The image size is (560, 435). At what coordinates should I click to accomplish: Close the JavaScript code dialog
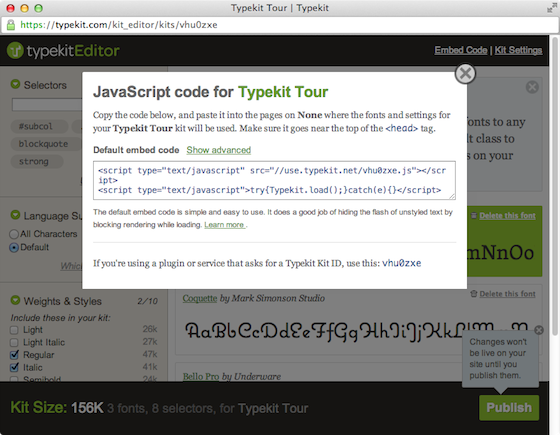[465, 74]
